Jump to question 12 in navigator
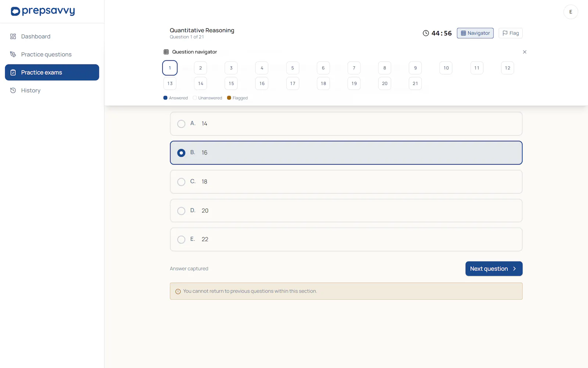 pos(508,68)
